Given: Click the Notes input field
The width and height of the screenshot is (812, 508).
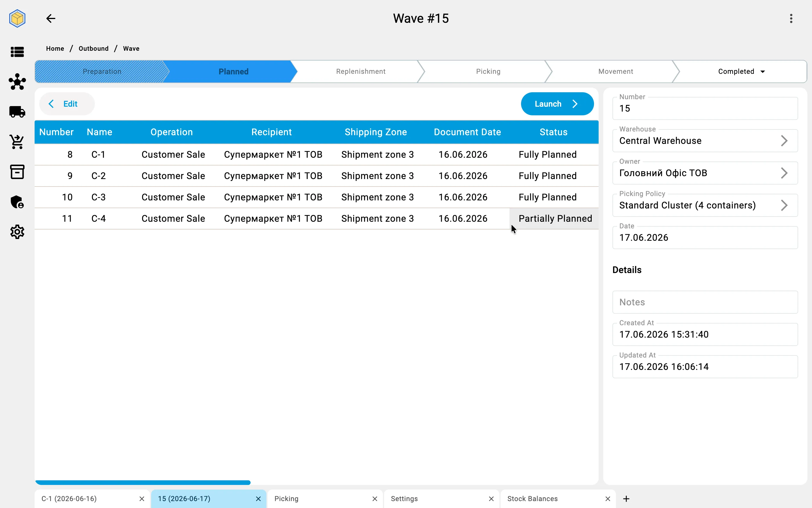Looking at the screenshot, I should click(705, 302).
